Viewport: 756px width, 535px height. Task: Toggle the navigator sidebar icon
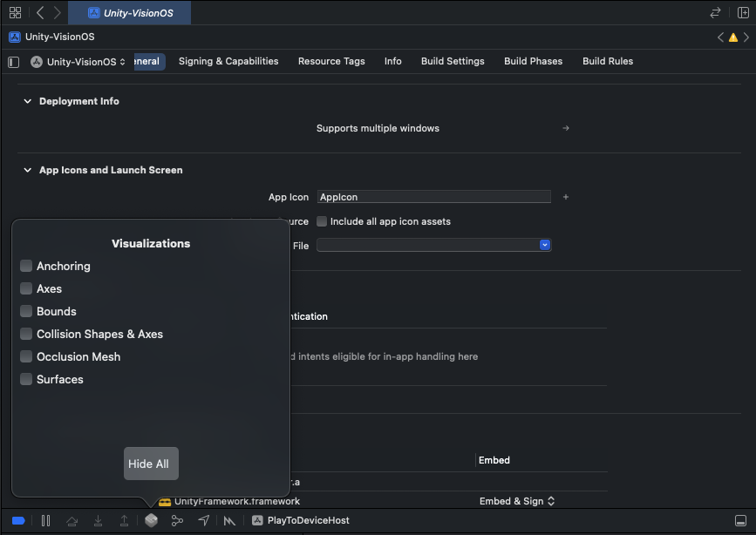(x=13, y=62)
